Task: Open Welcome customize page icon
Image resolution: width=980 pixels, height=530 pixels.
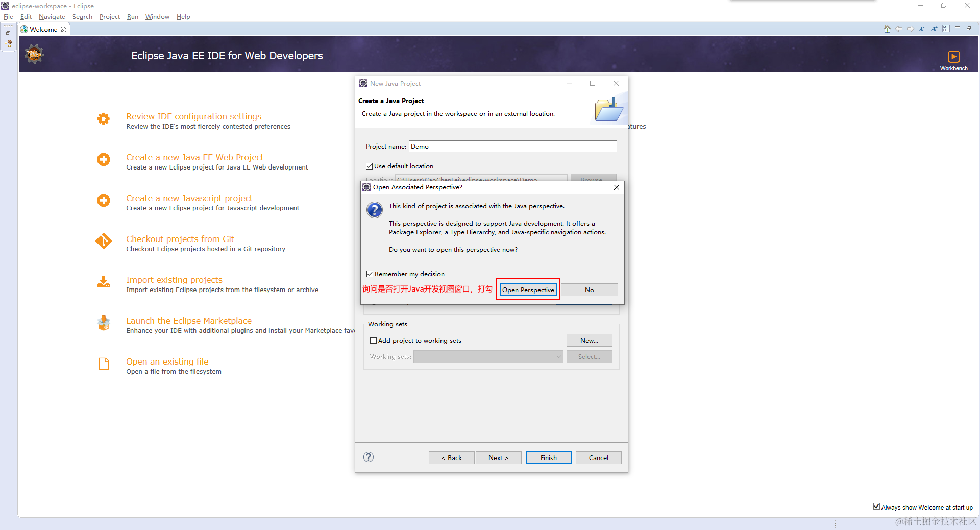Action: click(x=946, y=29)
